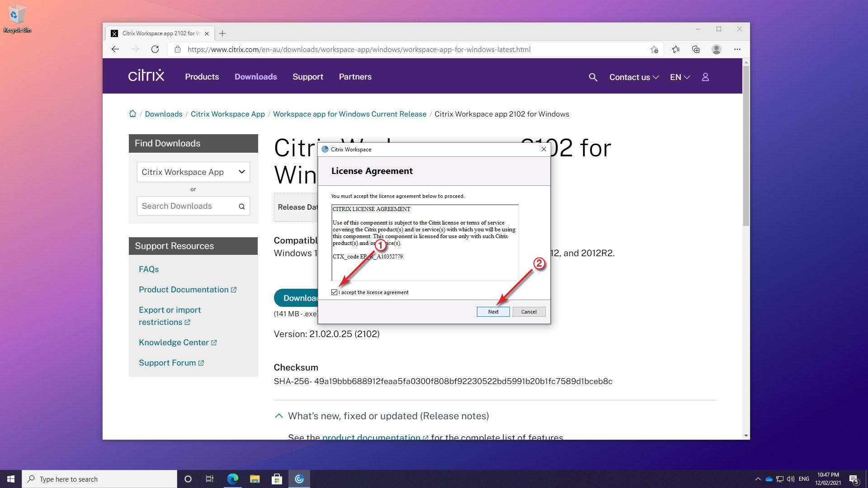Add page to favorites star icon

click(x=654, y=49)
